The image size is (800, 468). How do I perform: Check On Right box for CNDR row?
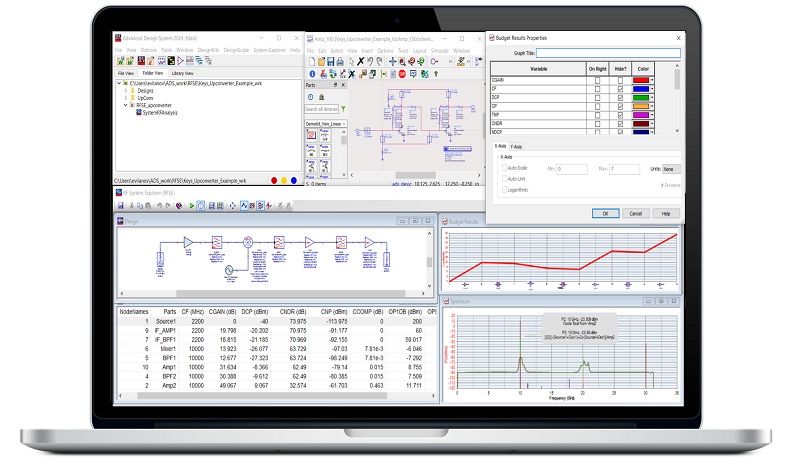point(597,124)
